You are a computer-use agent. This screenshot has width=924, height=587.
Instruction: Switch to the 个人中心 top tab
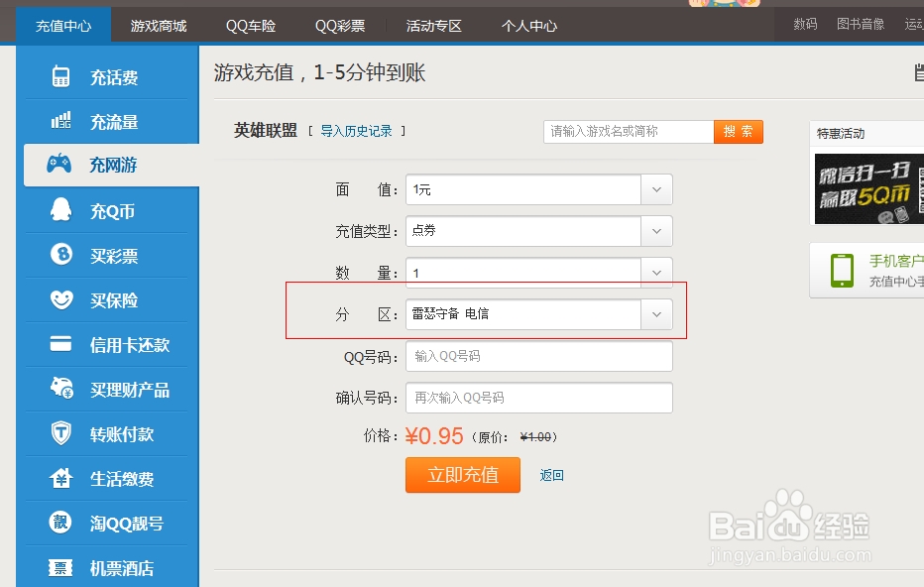click(x=529, y=26)
